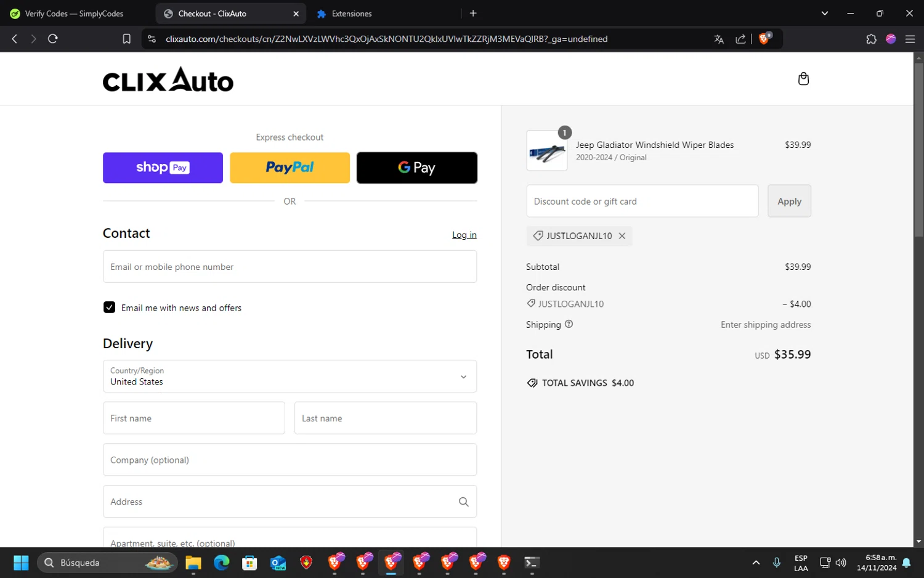Open the shopping bag cart icon

803,79
